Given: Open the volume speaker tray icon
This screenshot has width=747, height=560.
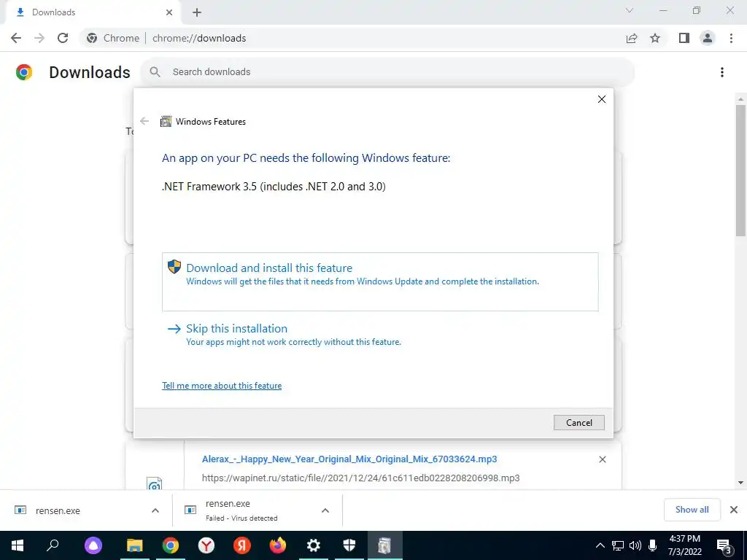Looking at the screenshot, I should (635, 545).
